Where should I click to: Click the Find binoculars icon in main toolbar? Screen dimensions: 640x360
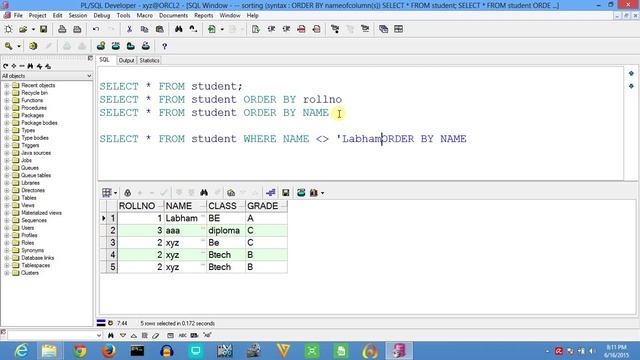tap(178, 29)
